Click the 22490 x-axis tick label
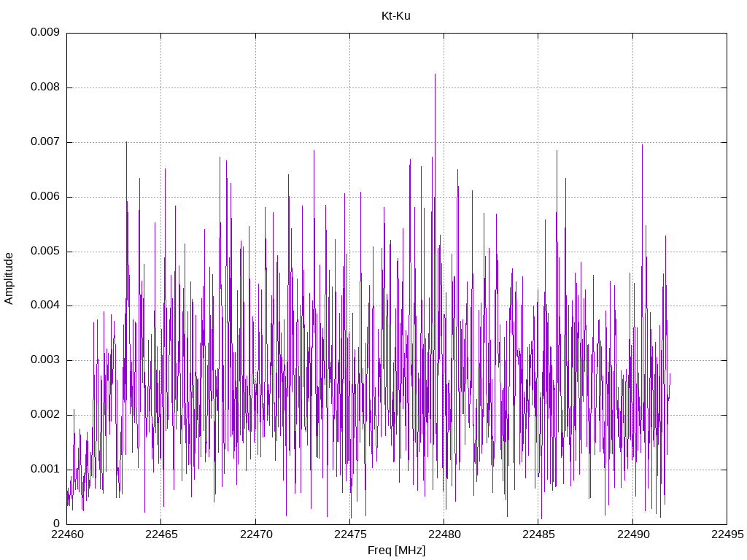747x560 pixels. coord(633,534)
